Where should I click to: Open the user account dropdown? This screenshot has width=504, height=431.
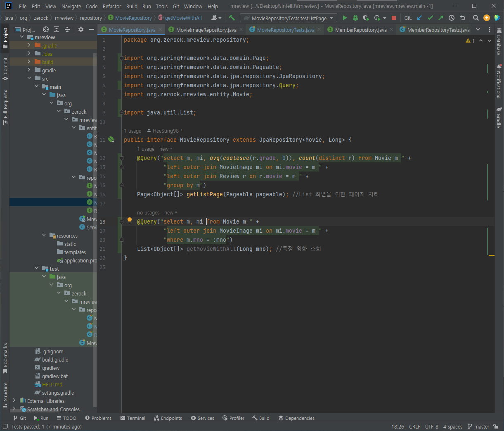tap(216, 18)
